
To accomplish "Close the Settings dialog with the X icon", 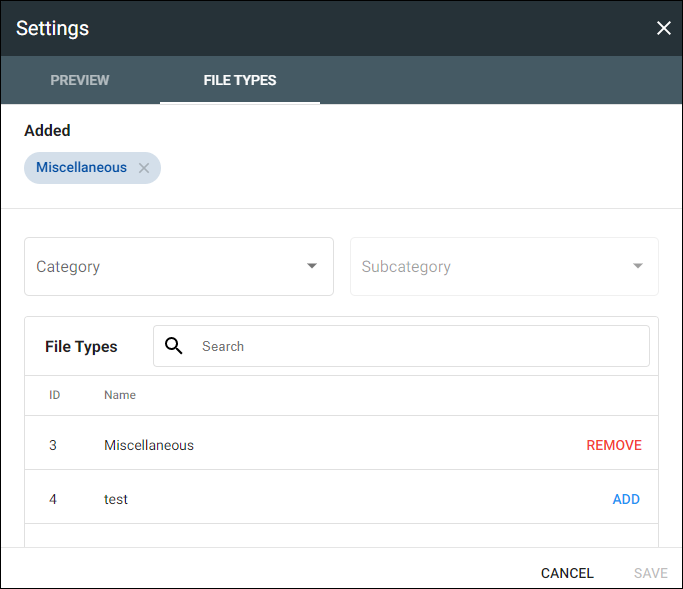I will [x=663, y=28].
